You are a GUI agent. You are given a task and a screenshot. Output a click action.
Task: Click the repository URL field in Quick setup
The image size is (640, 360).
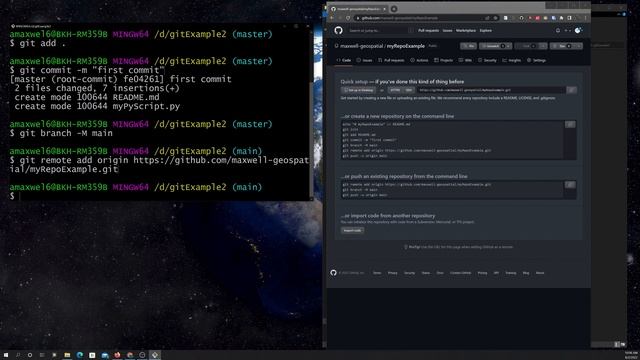pyautogui.click(x=491, y=90)
